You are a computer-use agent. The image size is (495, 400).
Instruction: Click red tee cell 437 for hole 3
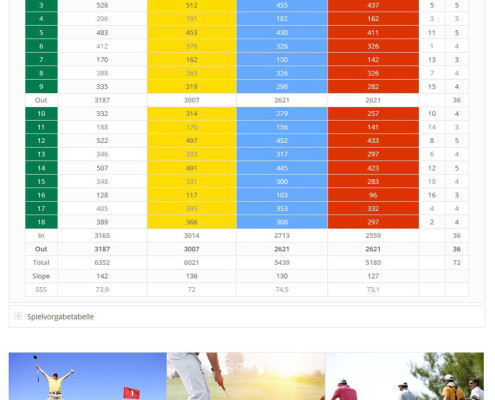373,5
